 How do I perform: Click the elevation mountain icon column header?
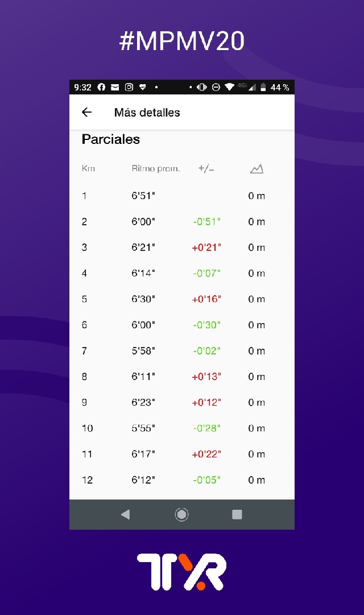click(257, 168)
